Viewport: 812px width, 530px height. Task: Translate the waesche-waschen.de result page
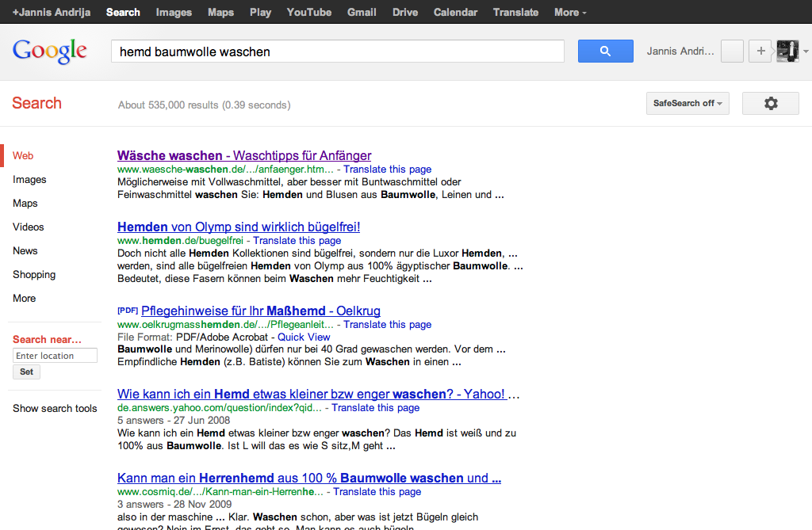387,170
